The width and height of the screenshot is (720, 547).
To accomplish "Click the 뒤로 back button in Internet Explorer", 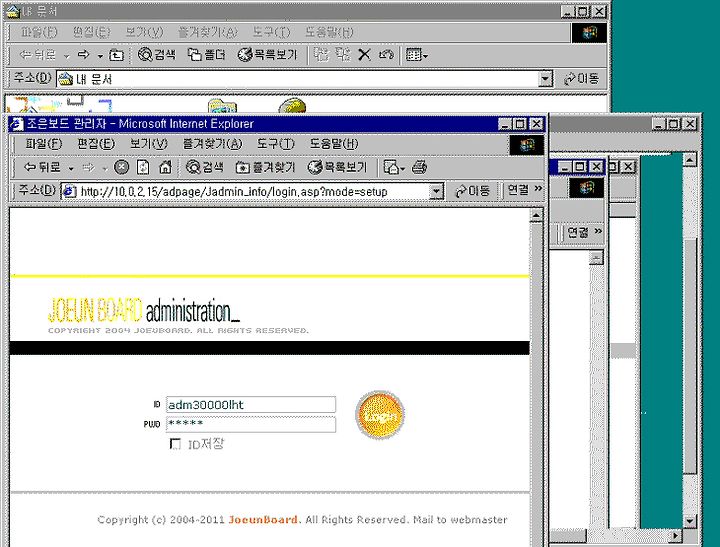I will (x=42, y=167).
